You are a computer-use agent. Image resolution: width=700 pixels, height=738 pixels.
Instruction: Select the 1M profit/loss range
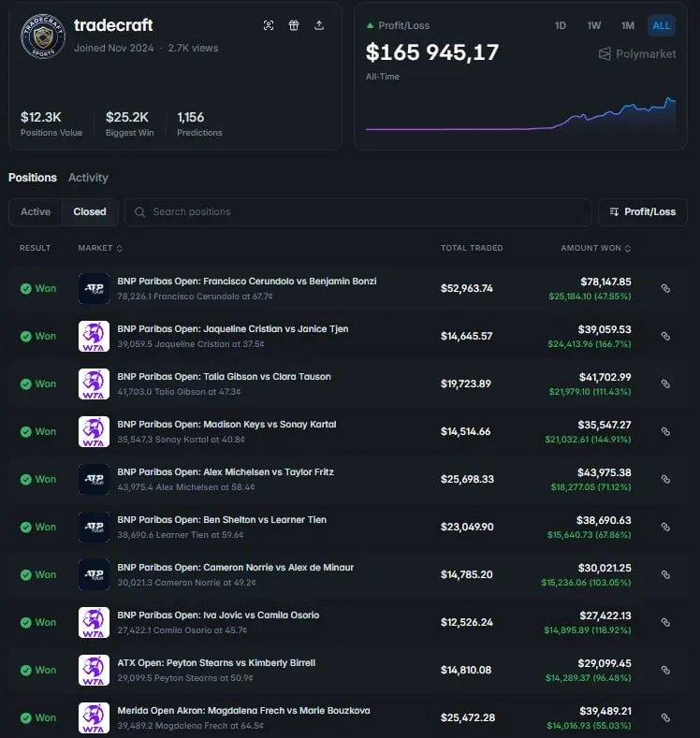pyautogui.click(x=628, y=25)
